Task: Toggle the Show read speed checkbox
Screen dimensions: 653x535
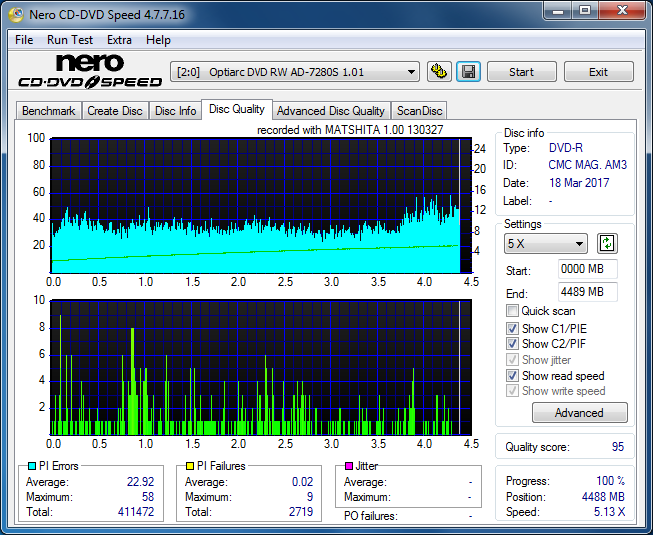Action: coord(512,376)
